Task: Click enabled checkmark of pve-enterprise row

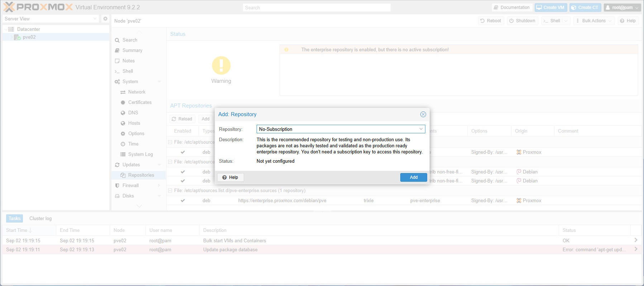Action: coord(183,201)
